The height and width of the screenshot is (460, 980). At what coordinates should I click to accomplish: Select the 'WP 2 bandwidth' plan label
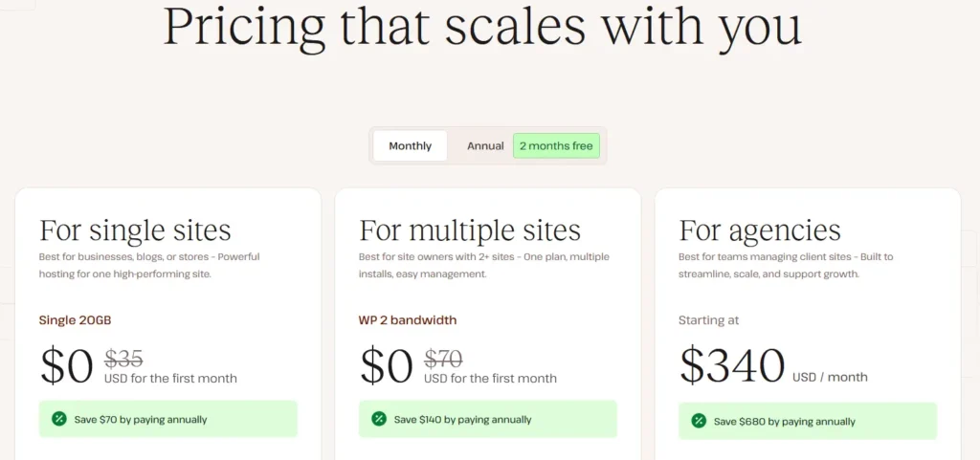coord(408,320)
